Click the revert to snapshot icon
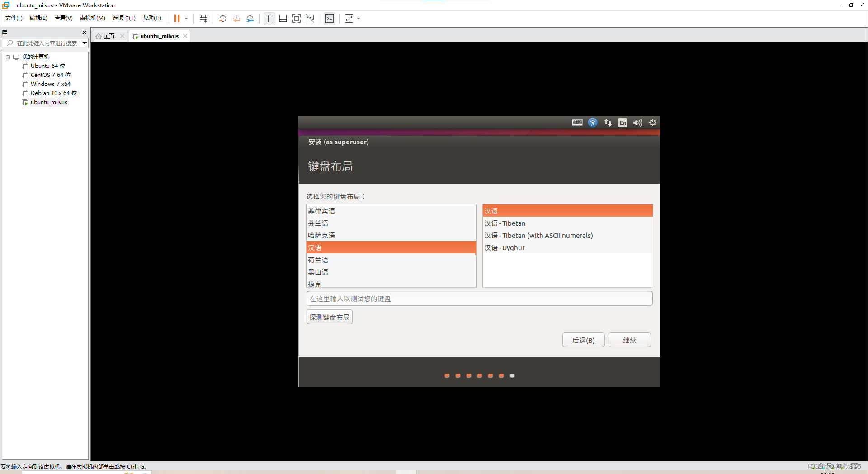The width and height of the screenshot is (868, 474). (236, 19)
